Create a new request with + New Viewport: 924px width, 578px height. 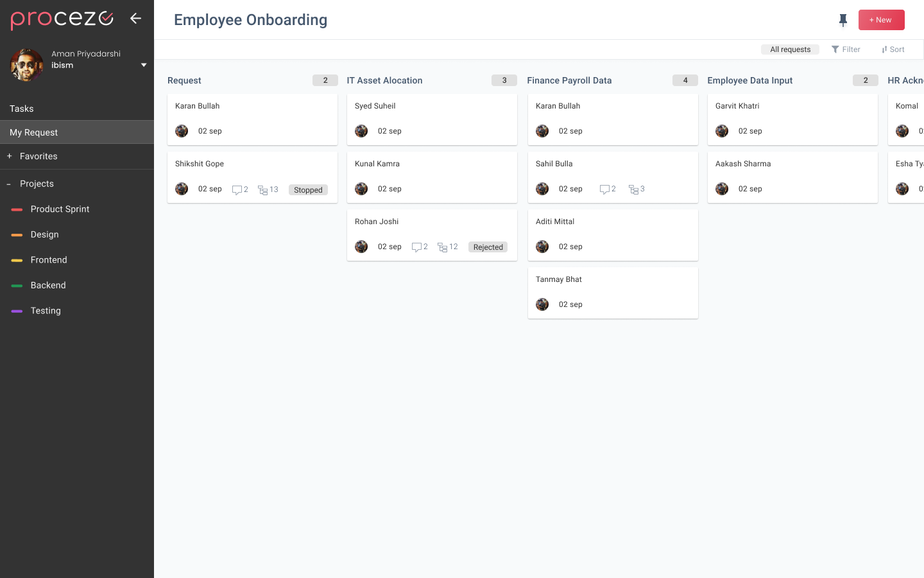tap(881, 20)
